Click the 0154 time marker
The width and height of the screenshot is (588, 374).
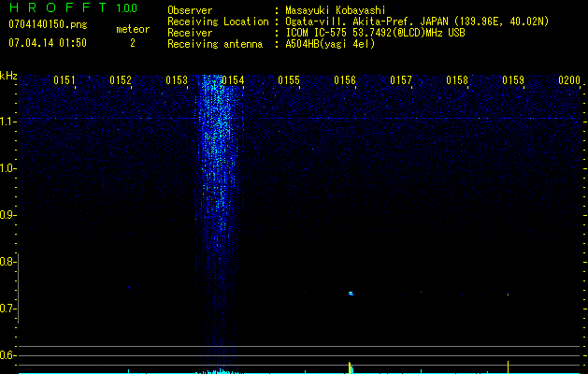pos(233,80)
